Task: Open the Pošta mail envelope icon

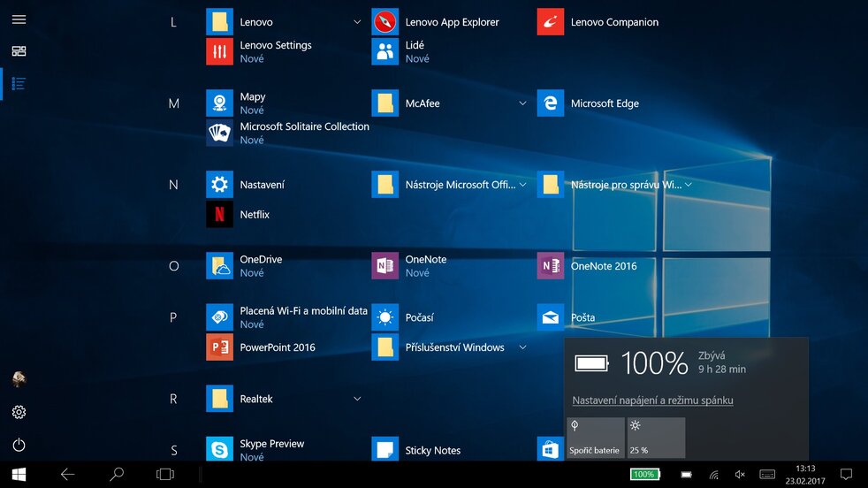Action: [551, 317]
